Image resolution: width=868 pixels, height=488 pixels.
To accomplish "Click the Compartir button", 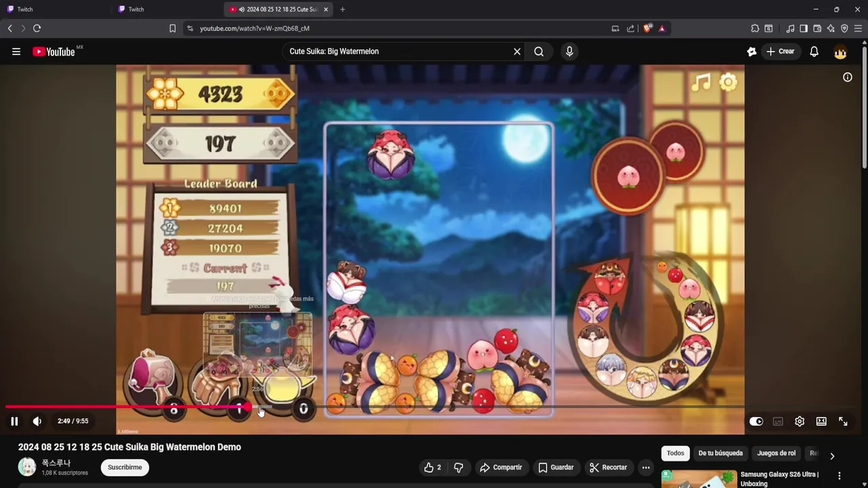I will [500, 468].
